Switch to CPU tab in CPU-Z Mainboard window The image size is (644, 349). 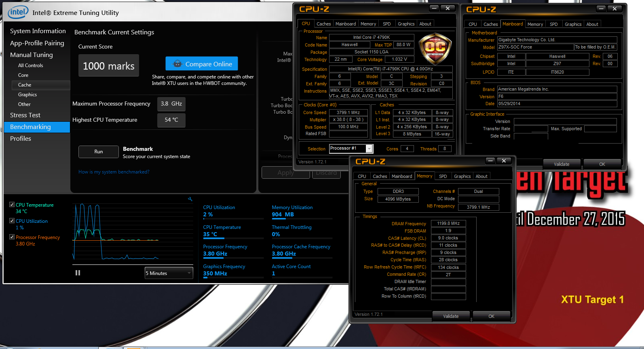(473, 24)
